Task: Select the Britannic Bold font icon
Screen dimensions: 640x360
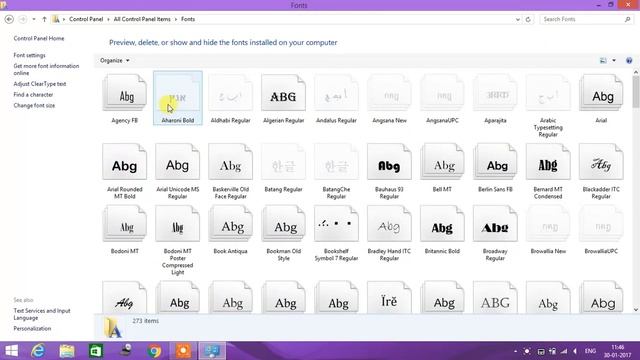Action: coord(442,224)
